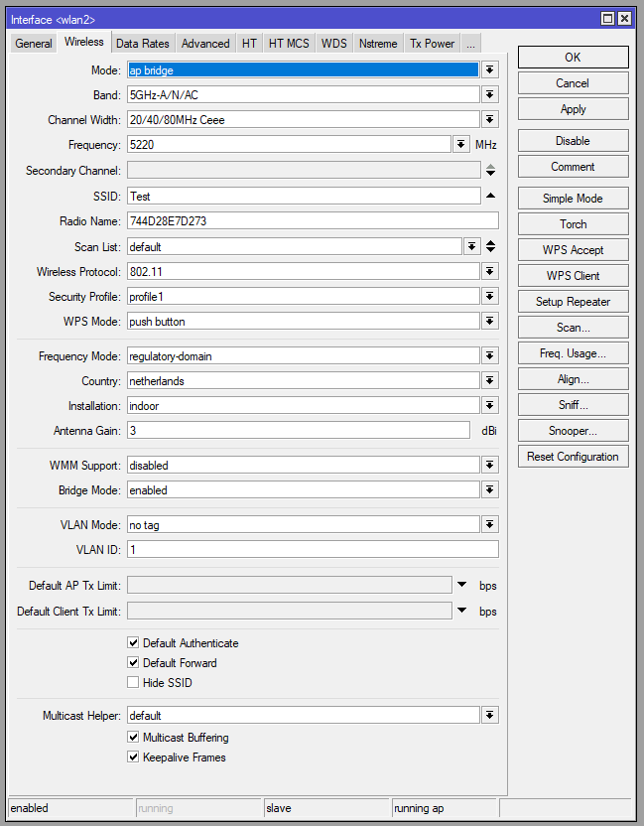The width and height of the screenshot is (644, 826).
Task: Maximize the Interface wlan2 window
Action: [x=607, y=19]
